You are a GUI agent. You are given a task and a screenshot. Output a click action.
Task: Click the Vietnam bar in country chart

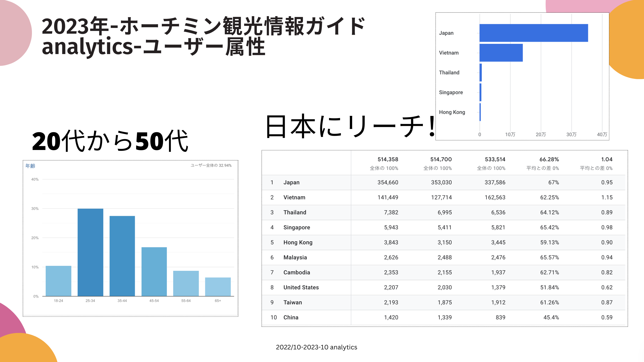(501, 53)
